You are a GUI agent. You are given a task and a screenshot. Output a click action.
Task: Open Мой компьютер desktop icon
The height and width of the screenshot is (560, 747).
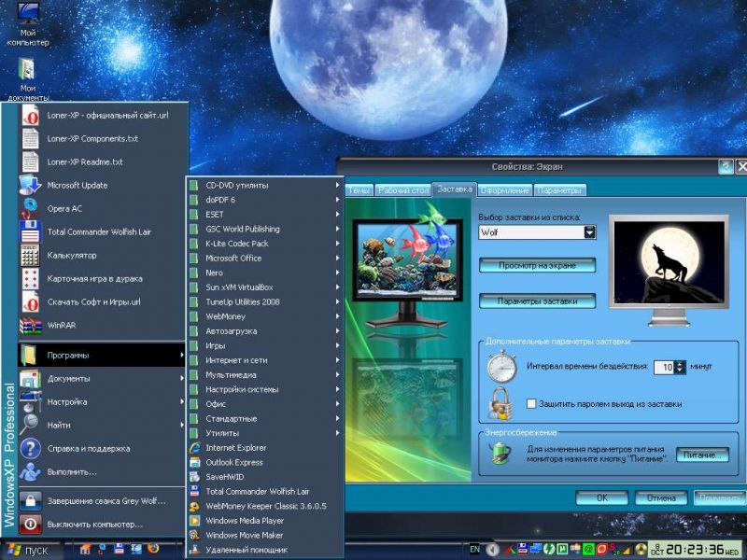(x=28, y=19)
